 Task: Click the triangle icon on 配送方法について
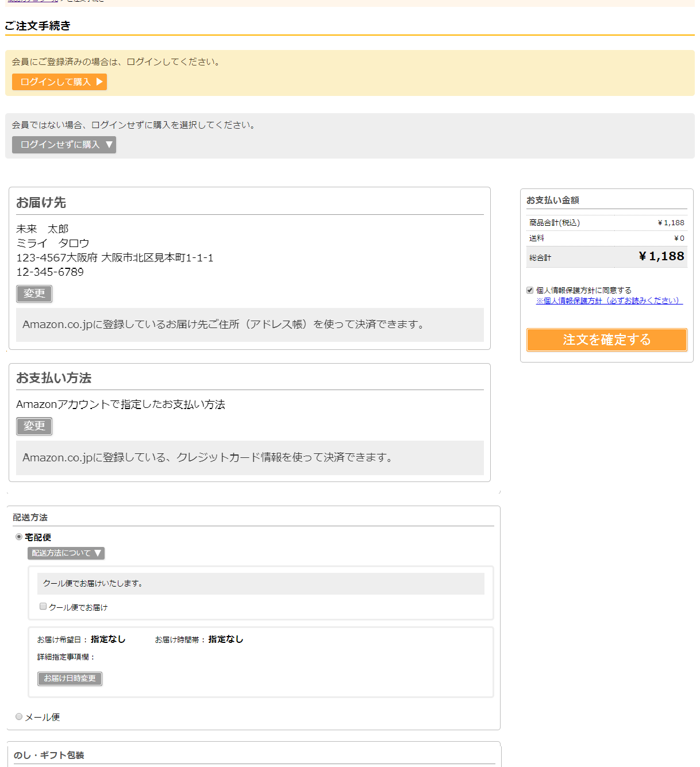point(98,553)
